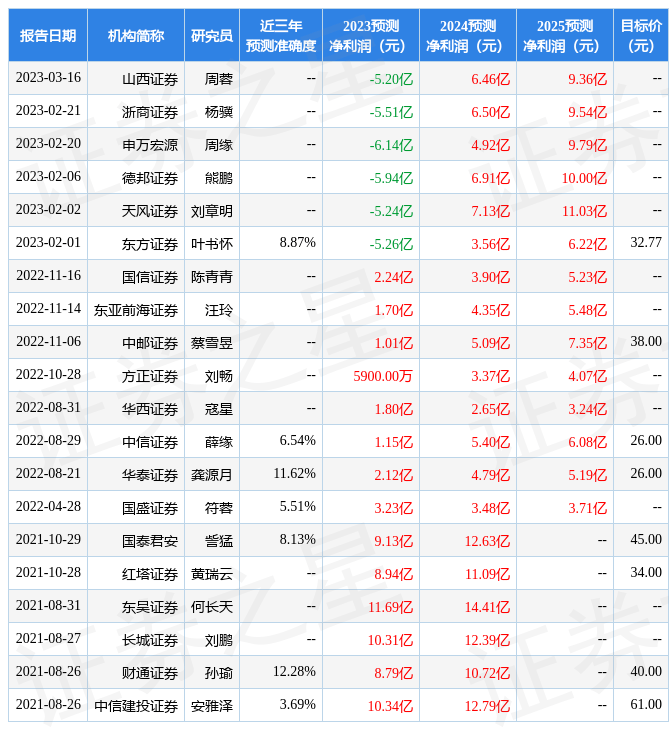Select institution 红塔证券
The height and width of the screenshot is (730, 669).
pyautogui.click(x=150, y=575)
